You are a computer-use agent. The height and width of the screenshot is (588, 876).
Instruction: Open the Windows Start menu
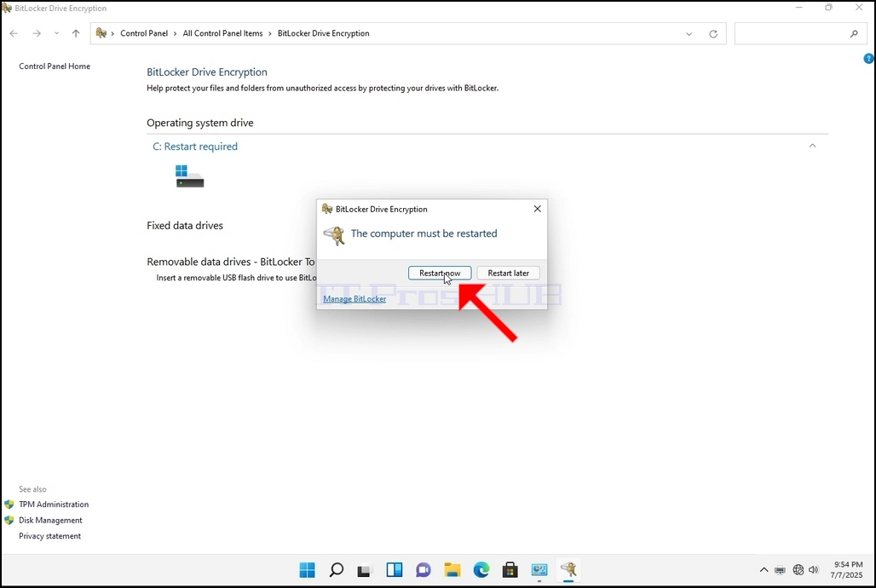307,569
